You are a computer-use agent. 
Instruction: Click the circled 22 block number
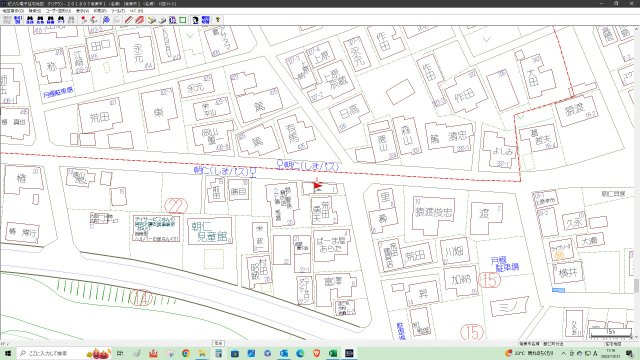(176, 206)
